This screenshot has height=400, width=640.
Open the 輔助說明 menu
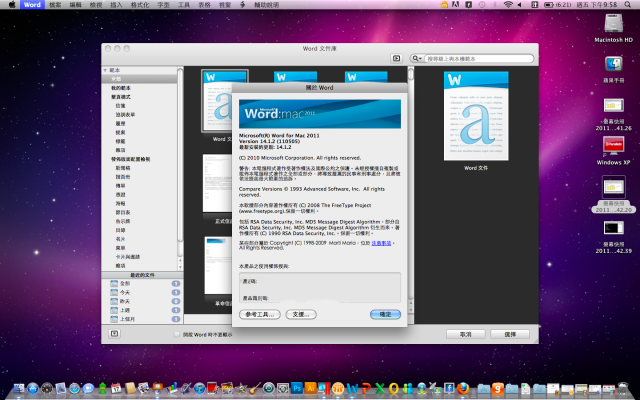tap(267, 4)
